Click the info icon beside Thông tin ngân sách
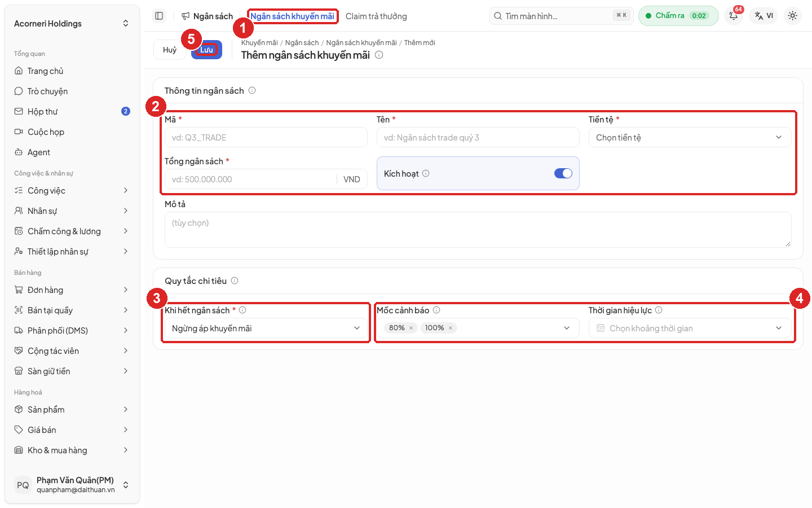812x508 pixels. click(252, 90)
